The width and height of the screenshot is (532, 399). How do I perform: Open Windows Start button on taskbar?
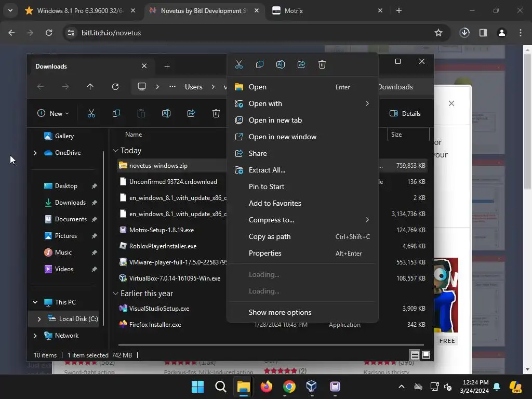tap(197, 387)
